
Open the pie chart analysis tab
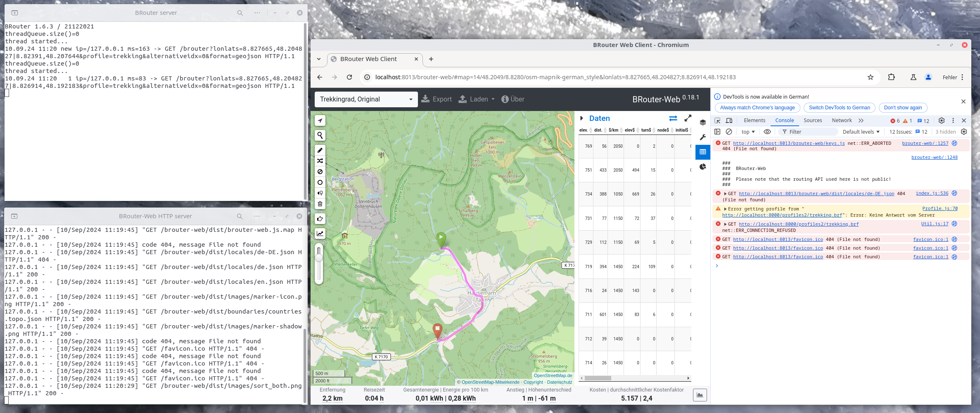(703, 167)
